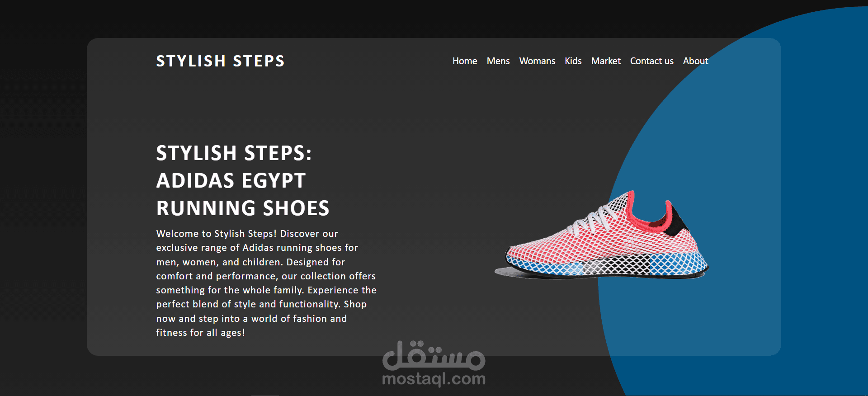Go to the Mens page
868x396 pixels.
tap(498, 61)
